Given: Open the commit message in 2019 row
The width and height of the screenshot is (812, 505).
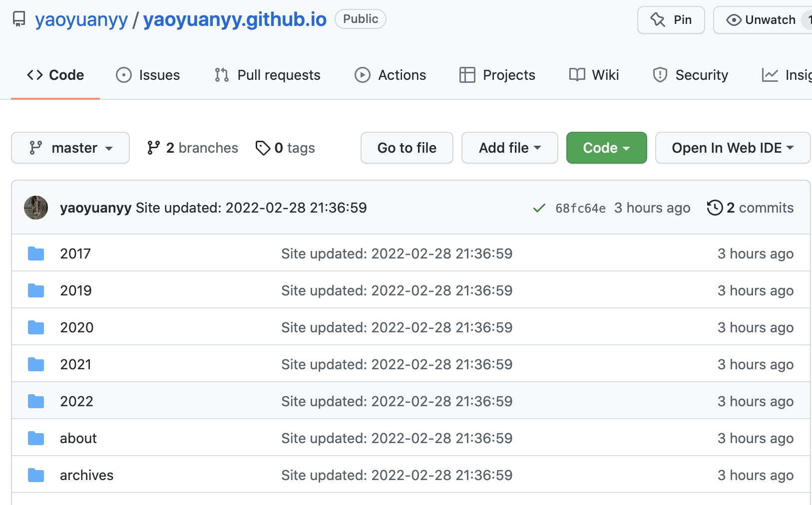Looking at the screenshot, I should pyautogui.click(x=397, y=290).
